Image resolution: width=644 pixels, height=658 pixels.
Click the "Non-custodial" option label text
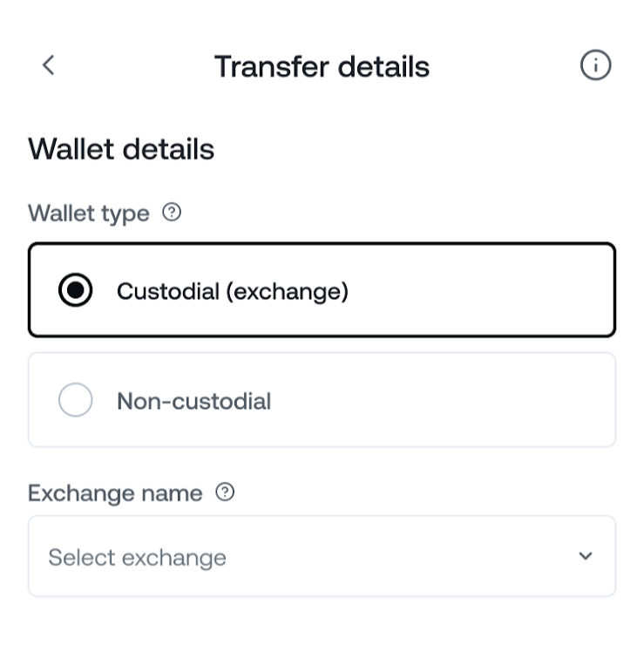[x=193, y=400]
